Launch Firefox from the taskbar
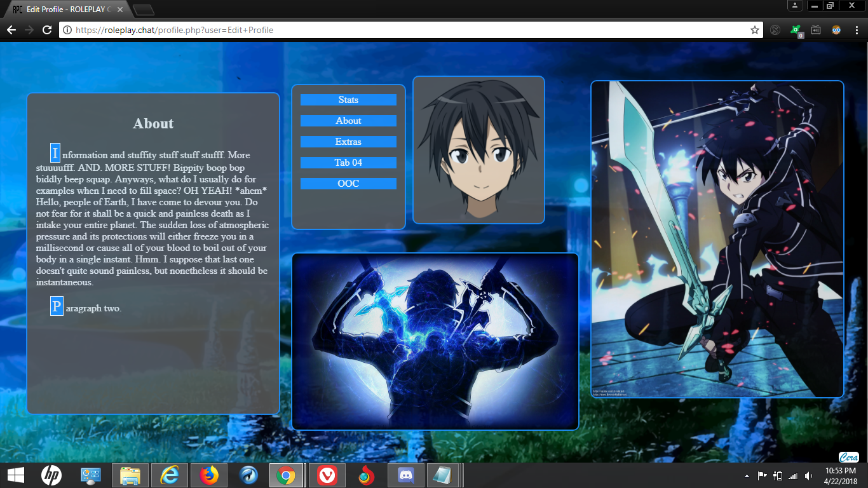868x488 pixels. (209, 475)
